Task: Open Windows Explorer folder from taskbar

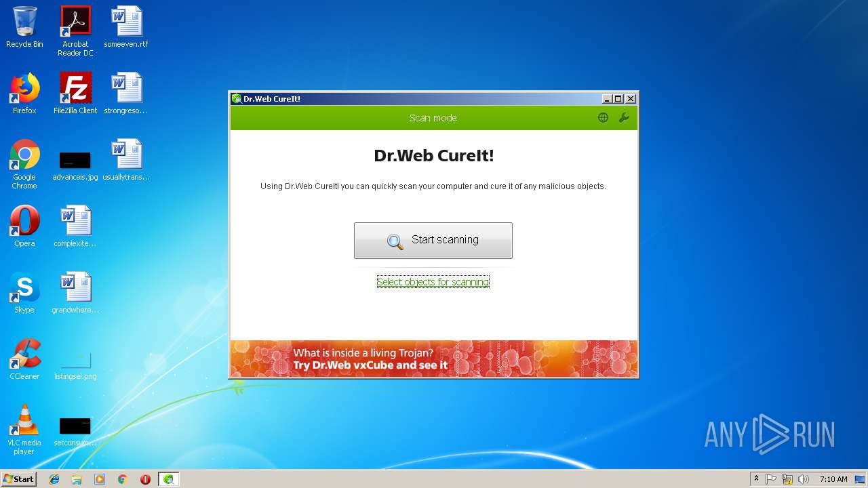Action: tap(77, 479)
